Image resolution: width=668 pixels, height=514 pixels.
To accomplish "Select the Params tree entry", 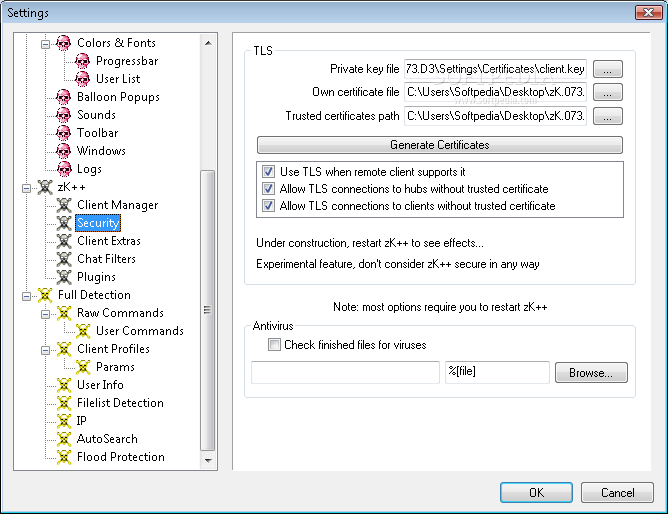I will pos(115,367).
